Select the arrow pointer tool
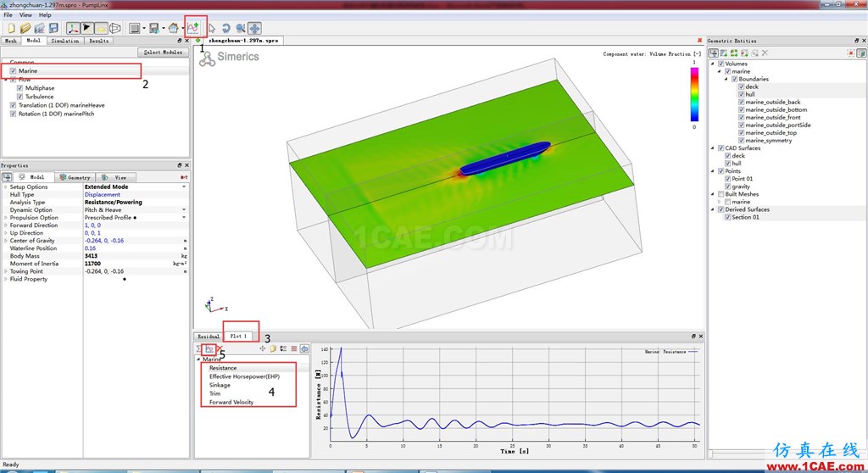This screenshot has width=868, height=473. pyautogui.click(x=212, y=28)
